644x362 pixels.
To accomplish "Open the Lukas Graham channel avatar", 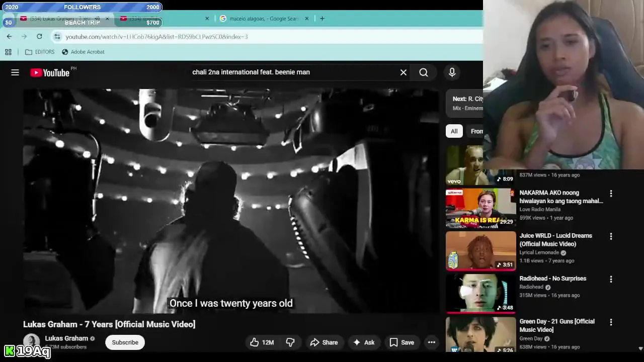I will point(31,341).
